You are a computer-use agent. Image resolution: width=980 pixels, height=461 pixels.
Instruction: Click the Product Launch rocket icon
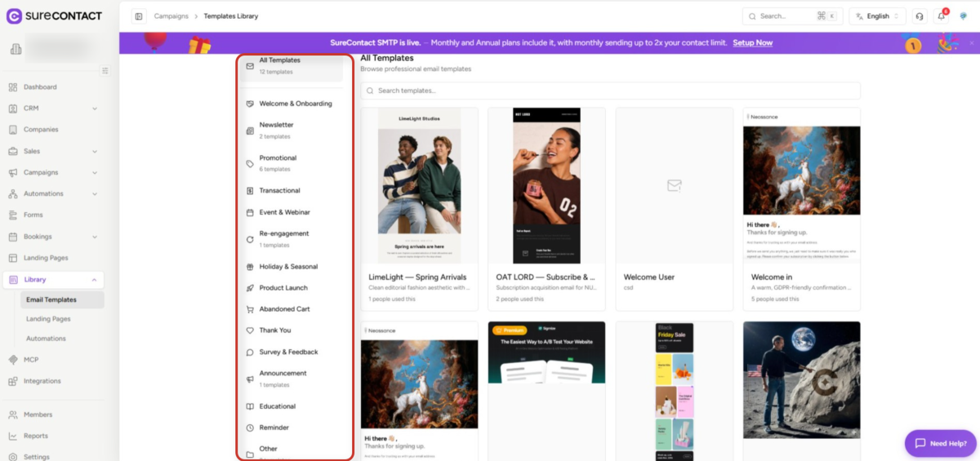coord(250,288)
